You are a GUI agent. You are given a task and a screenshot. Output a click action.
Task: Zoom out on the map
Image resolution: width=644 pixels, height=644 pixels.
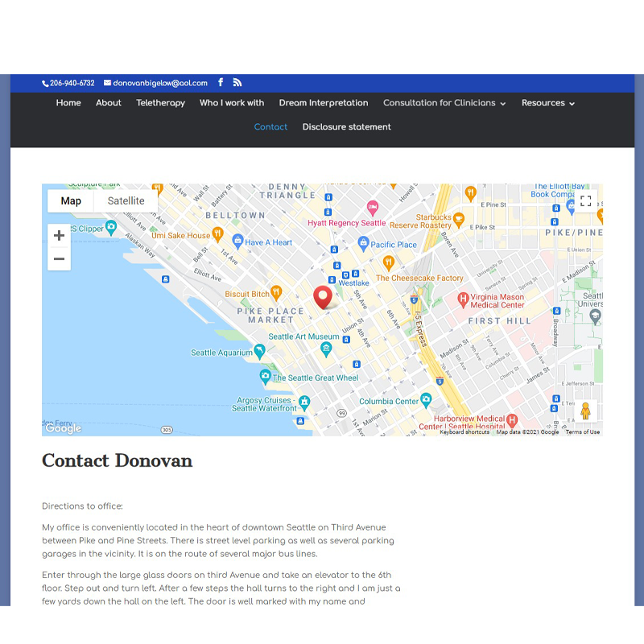click(59, 258)
